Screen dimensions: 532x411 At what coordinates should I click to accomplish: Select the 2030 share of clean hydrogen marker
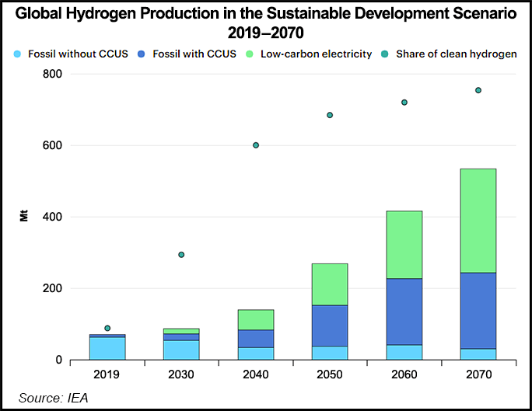pos(181,255)
